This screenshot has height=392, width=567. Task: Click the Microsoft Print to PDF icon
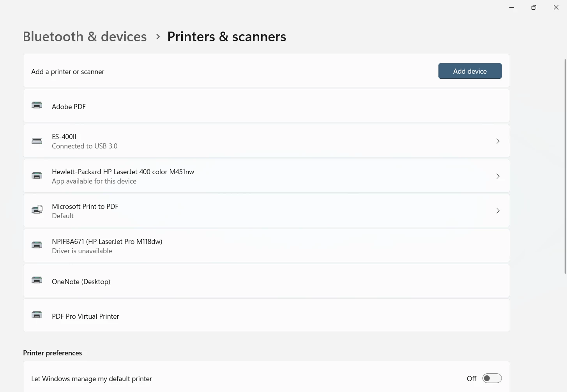pyautogui.click(x=37, y=210)
